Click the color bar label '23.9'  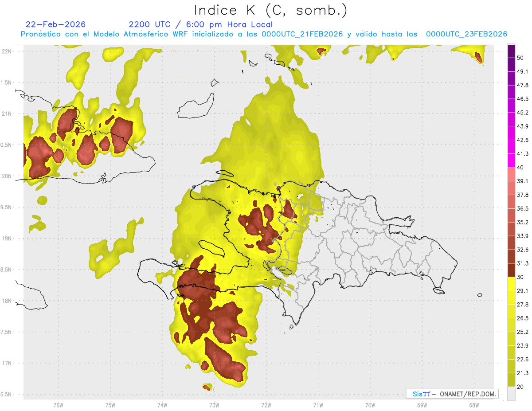[523, 345]
